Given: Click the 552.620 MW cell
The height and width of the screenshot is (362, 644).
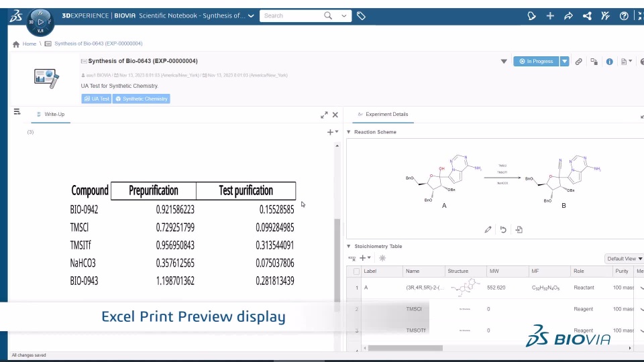Looking at the screenshot, I should [496, 288].
